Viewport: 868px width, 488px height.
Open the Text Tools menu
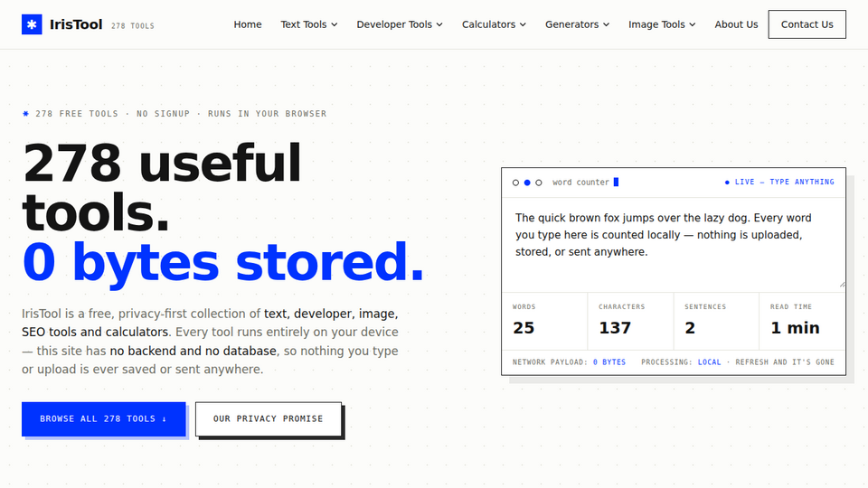pyautogui.click(x=309, y=24)
